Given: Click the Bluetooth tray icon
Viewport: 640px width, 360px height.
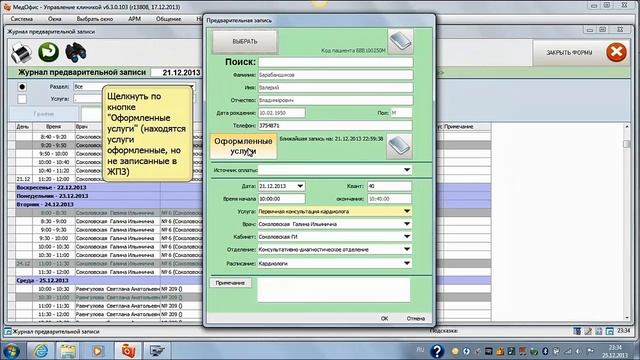Looking at the screenshot, I should [x=545, y=351].
